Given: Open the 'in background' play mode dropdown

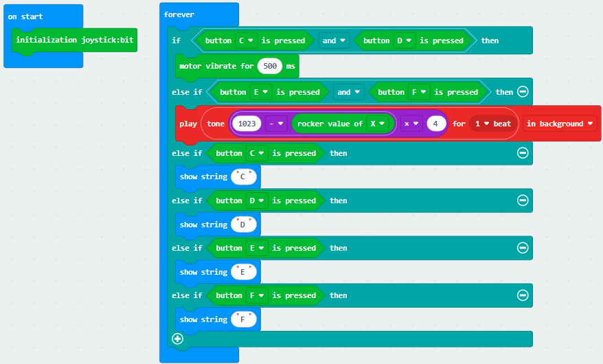Looking at the screenshot, I should (559, 124).
